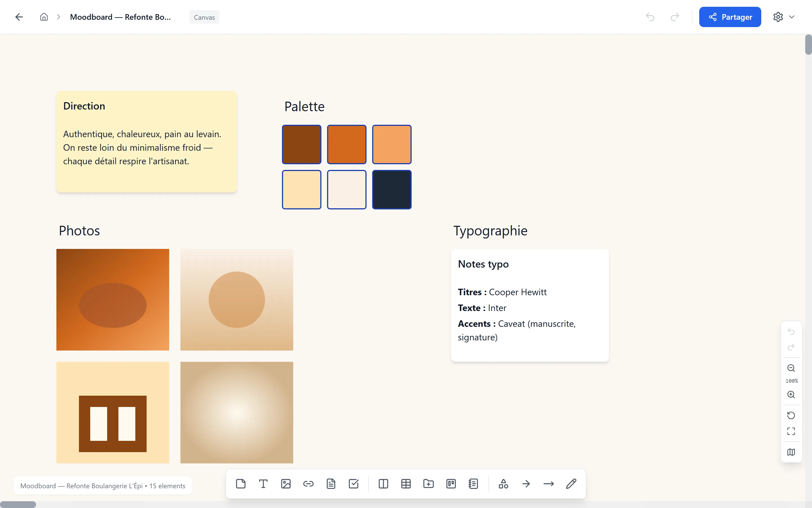Open the shapes tool
The width and height of the screenshot is (812, 508).
pyautogui.click(x=503, y=484)
